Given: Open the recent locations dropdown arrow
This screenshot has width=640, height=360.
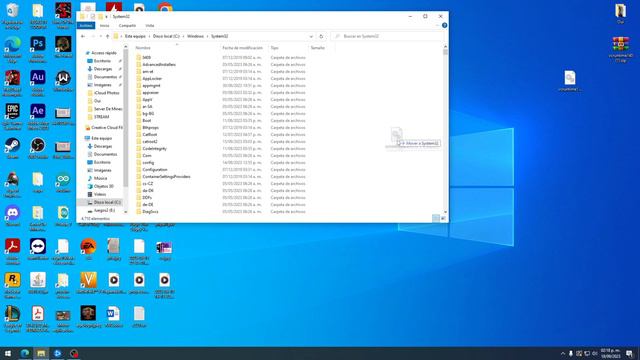Looking at the screenshot, I should [101, 36].
